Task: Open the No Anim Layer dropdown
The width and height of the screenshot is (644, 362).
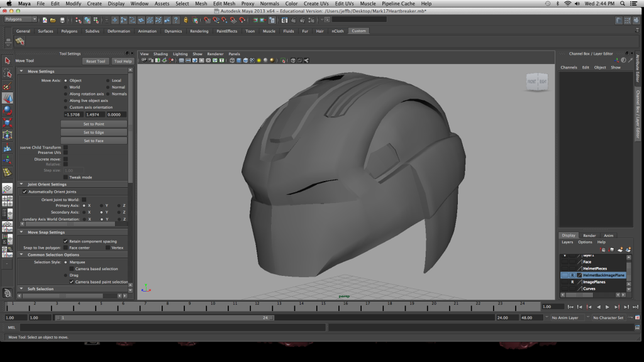Action: [569, 317]
